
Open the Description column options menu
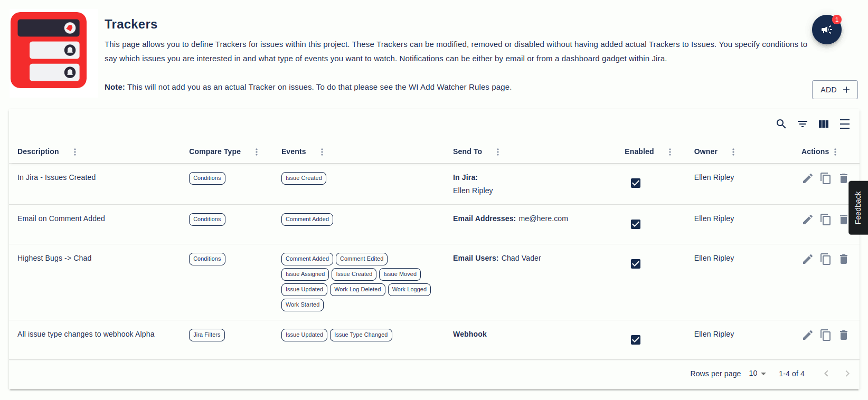click(x=74, y=151)
